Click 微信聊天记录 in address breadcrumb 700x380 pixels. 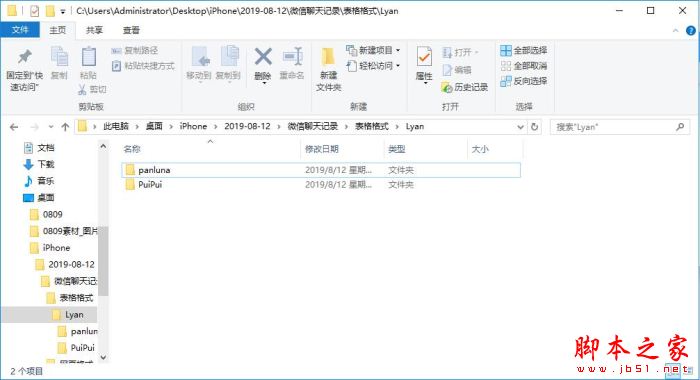pos(312,126)
